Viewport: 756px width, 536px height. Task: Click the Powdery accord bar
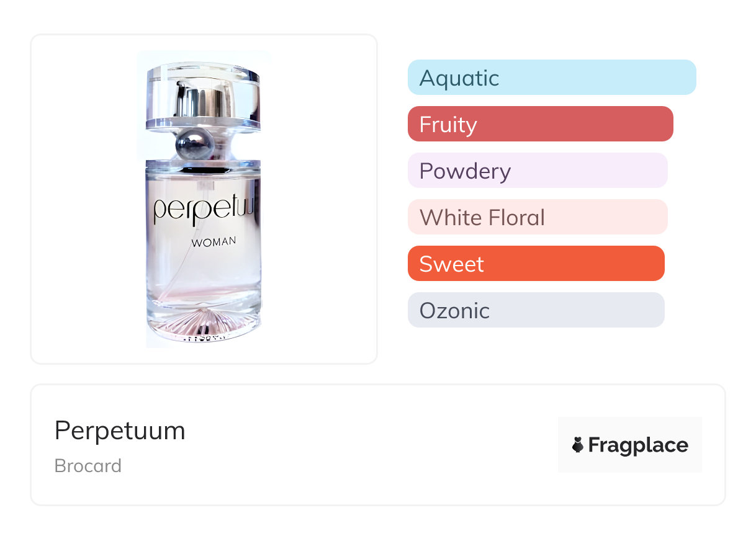[537, 171]
